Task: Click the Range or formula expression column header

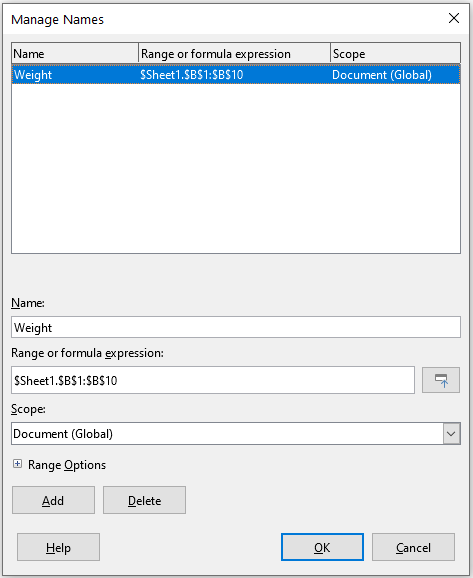Action: 234,54
